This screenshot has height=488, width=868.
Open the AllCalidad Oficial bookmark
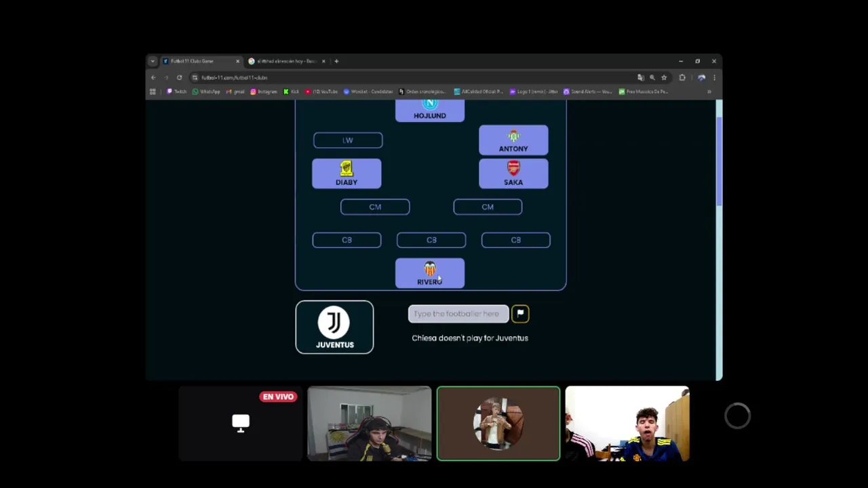(478, 91)
